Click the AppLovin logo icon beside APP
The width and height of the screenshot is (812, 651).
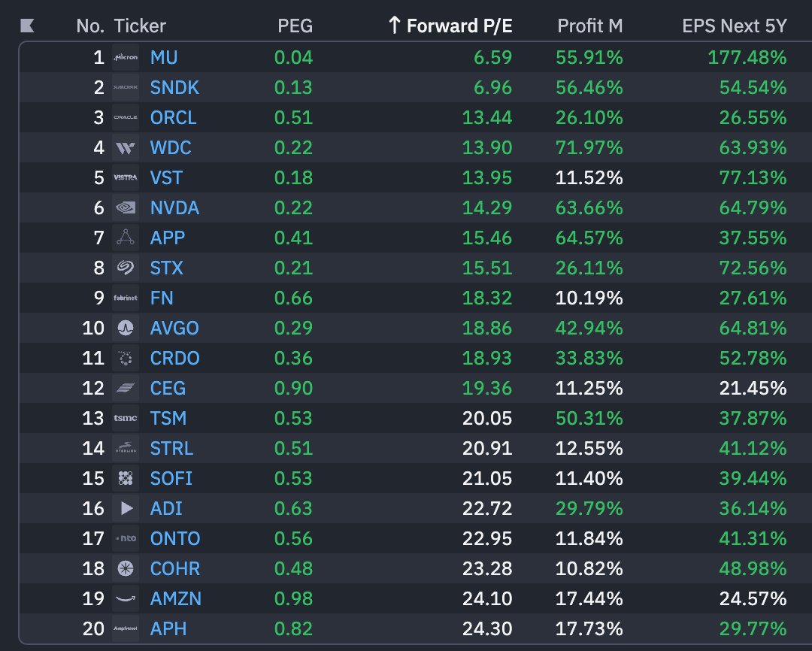click(x=126, y=238)
